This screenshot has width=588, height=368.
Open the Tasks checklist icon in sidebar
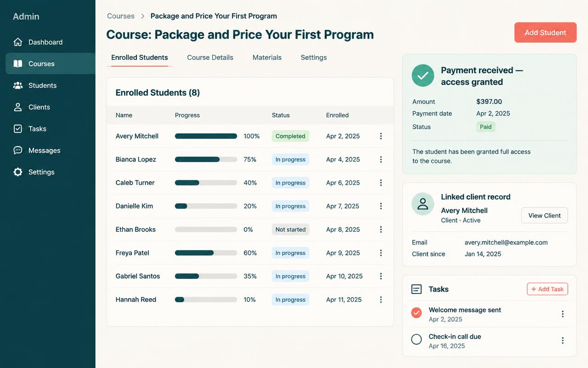(18, 129)
